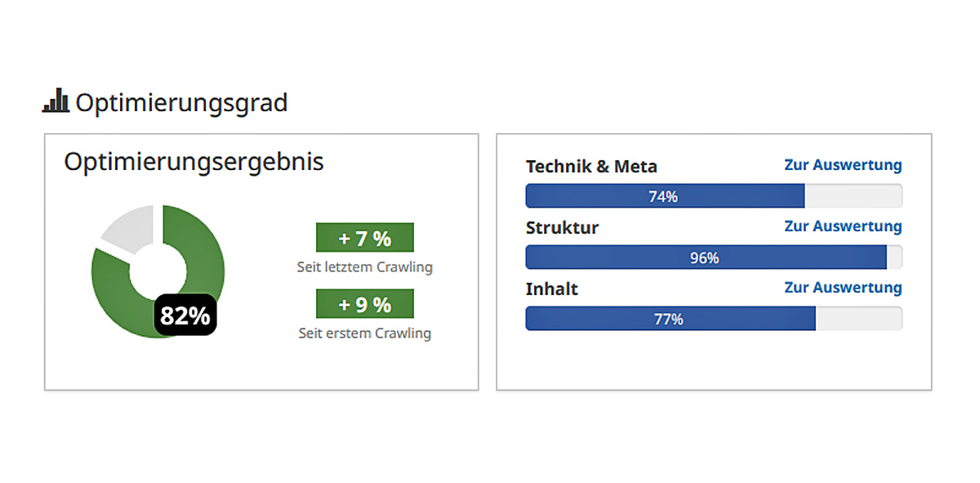Click the black 82% result badge
Viewport: 980px width, 483px height.
coord(185,315)
